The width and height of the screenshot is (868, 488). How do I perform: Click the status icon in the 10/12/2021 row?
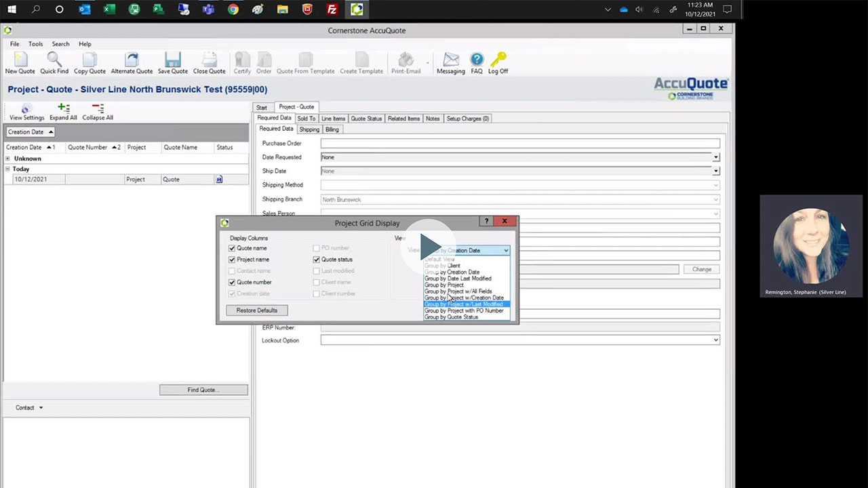point(219,180)
